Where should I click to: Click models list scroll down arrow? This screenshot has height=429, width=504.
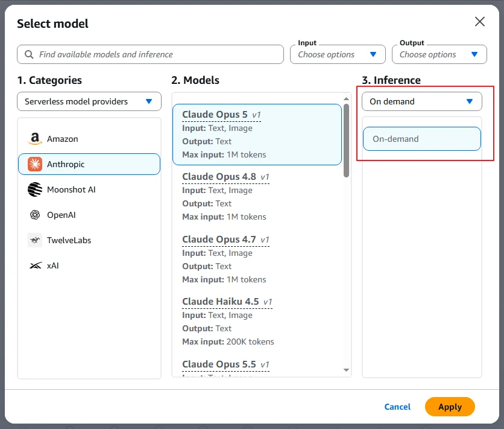[x=346, y=370]
